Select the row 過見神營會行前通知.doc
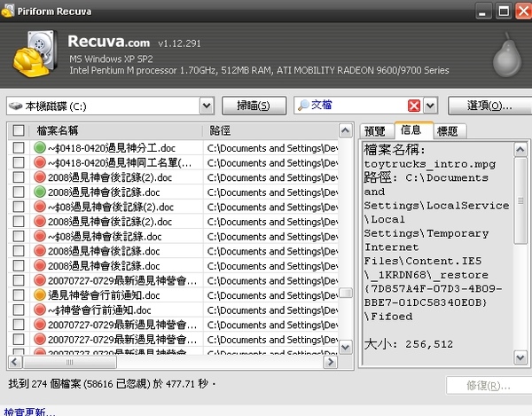Image resolution: width=532 pixels, height=416 pixels. pos(173,294)
